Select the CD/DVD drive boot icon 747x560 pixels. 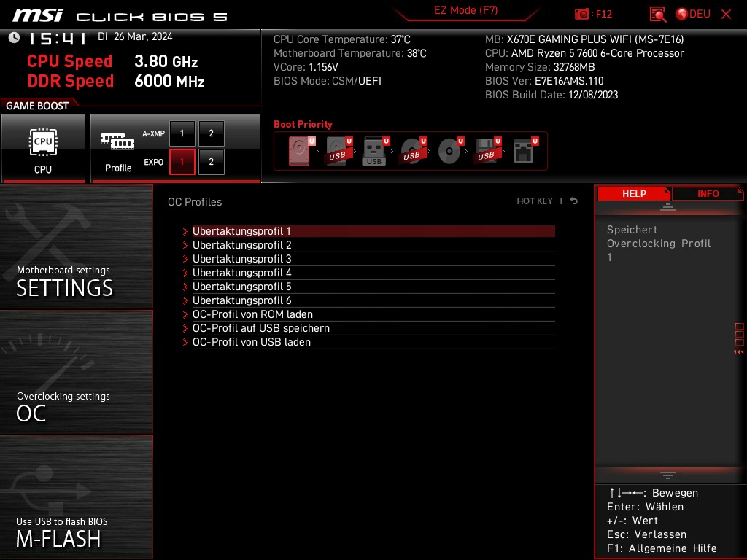tap(448, 151)
